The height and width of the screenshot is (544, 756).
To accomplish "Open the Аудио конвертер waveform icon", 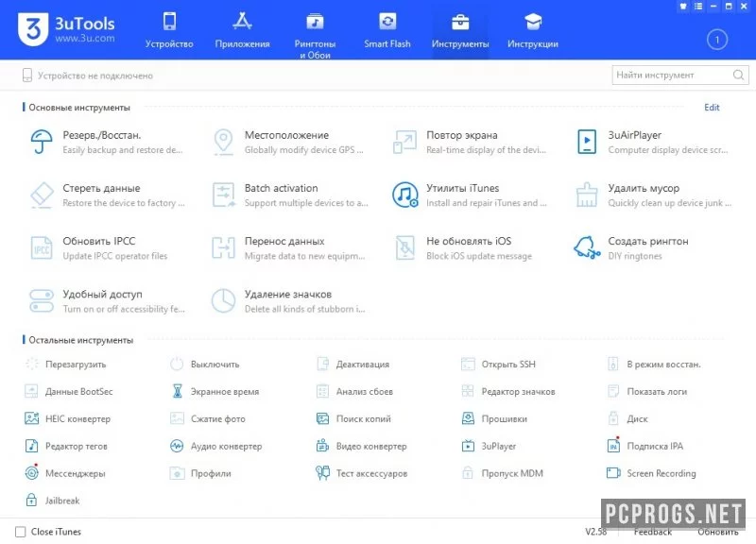I will click(x=177, y=446).
